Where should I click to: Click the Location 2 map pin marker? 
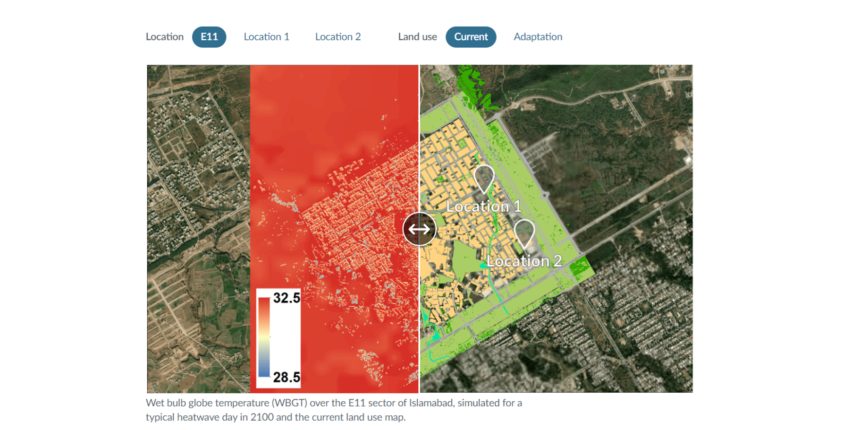pos(524,234)
